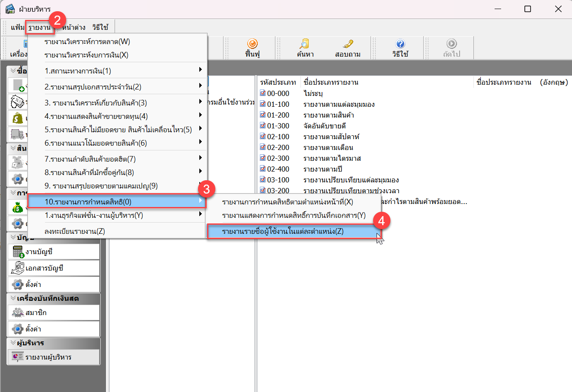
Task: Click the check icon beside 02-100
Action: [x=263, y=137]
